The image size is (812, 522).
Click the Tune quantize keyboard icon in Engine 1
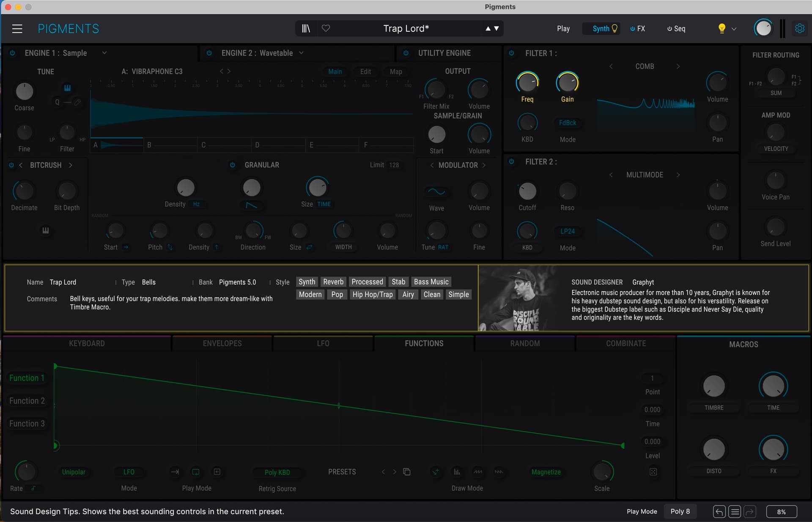(67, 88)
